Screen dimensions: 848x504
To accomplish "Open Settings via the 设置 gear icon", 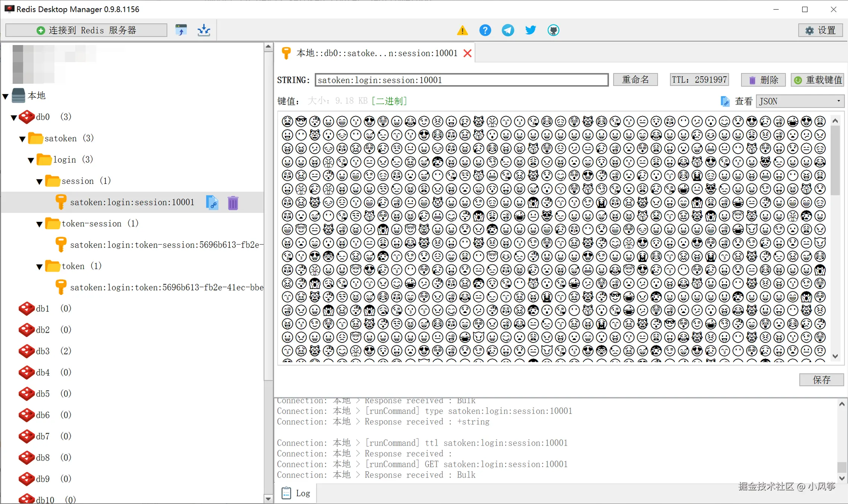I will tap(820, 30).
